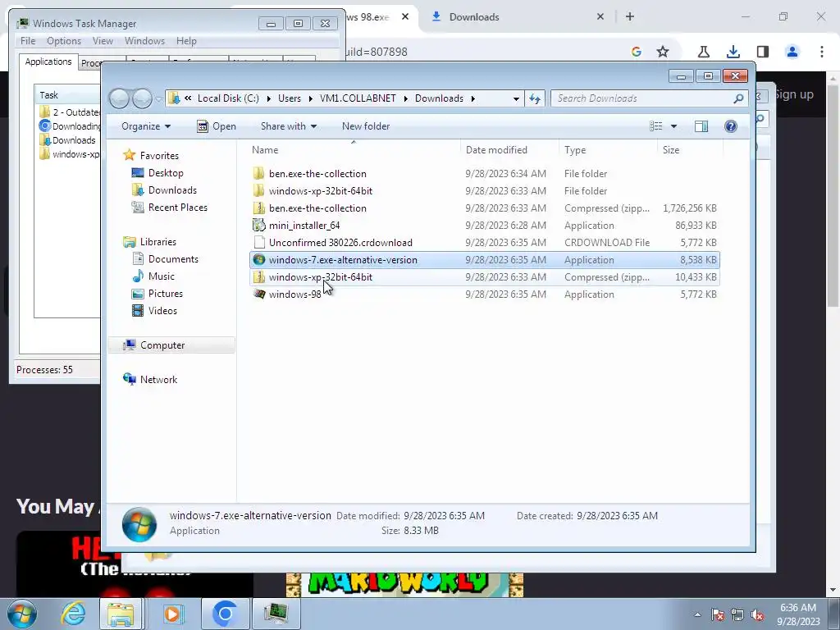Open the Share with dropdown
Viewport: 840px width, 630px height.
click(288, 126)
